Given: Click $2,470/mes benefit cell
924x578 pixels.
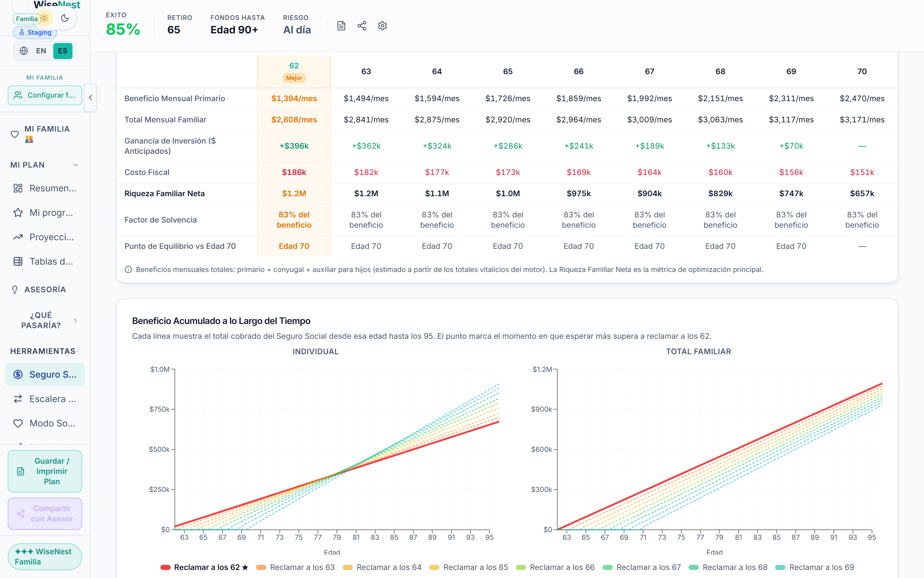Looking at the screenshot, I should coord(862,99).
